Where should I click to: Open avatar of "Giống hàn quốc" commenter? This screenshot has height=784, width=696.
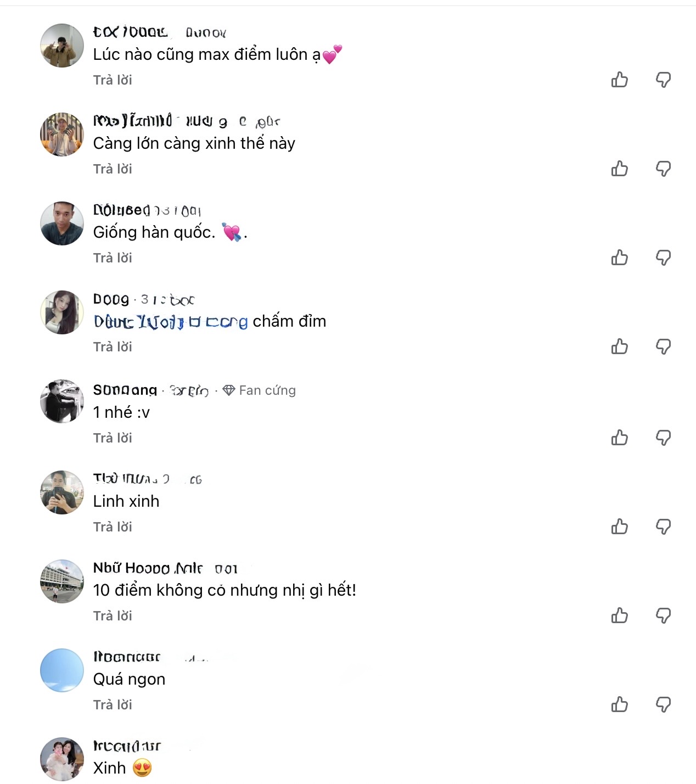(62, 223)
